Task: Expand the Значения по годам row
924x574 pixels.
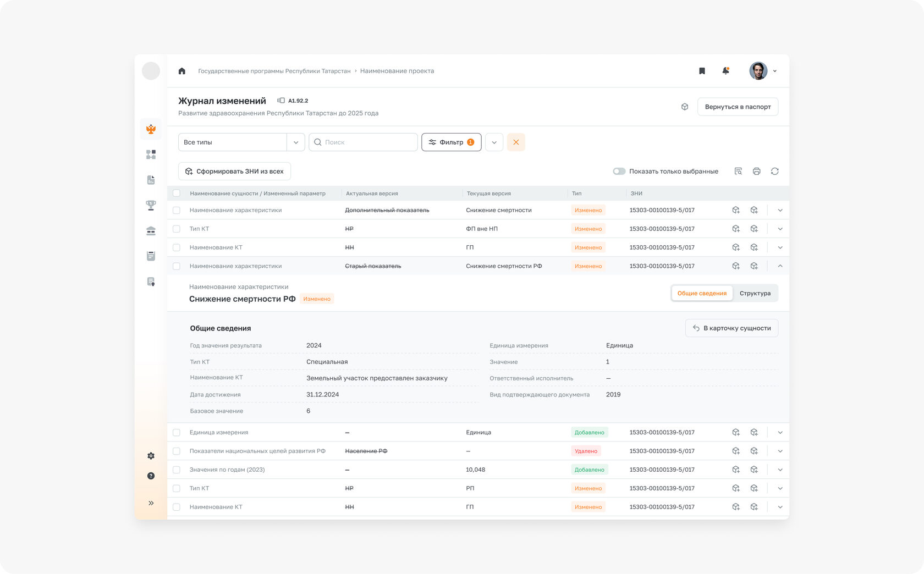Action: pos(780,470)
